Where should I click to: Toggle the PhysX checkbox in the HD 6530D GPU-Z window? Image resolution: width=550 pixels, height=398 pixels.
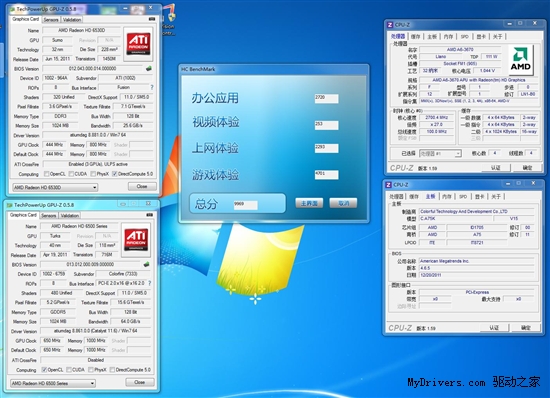93,174
